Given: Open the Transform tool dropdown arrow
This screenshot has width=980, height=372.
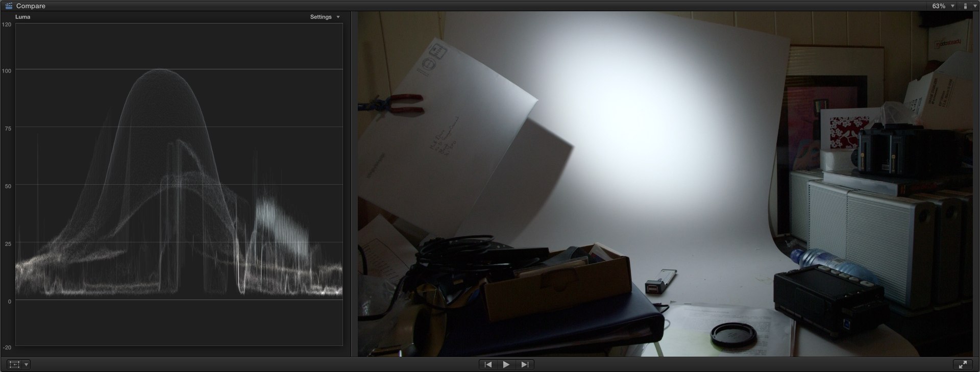Looking at the screenshot, I should point(26,364).
